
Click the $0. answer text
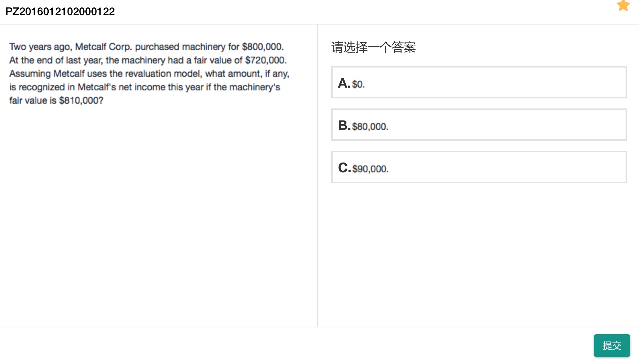click(x=358, y=84)
